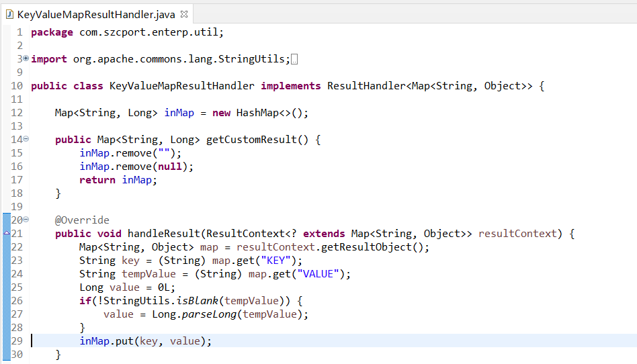Click the 'return' keyword on line 17
The width and height of the screenshot is (637, 364).
point(97,180)
